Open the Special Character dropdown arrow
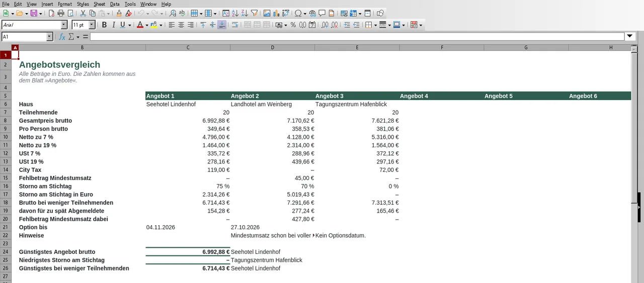Viewport: 644px width, 283px height. (x=305, y=13)
